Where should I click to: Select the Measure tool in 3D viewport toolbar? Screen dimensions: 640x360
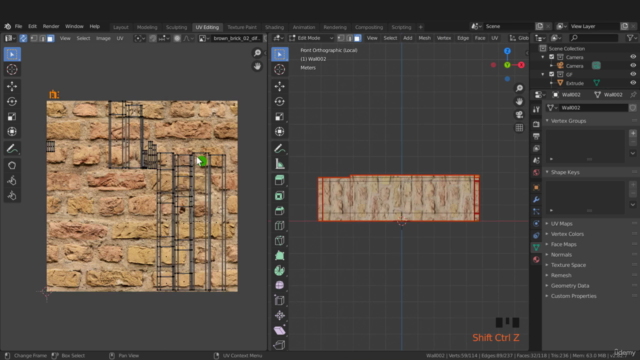click(280, 164)
